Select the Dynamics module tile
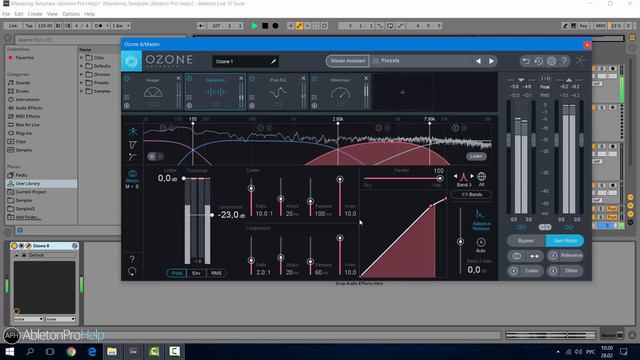 click(x=215, y=92)
